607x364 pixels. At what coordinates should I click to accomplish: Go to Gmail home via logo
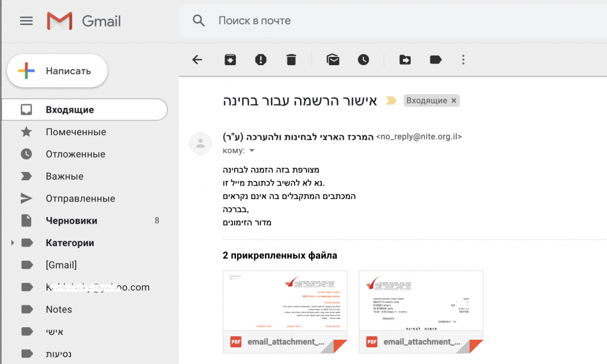(84, 21)
